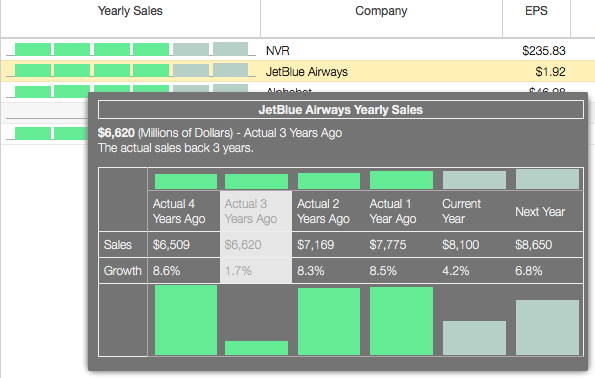The width and height of the screenshot is (595, 378).
Task: Select the Actual 1 Year Ago column
Action: 393,211
